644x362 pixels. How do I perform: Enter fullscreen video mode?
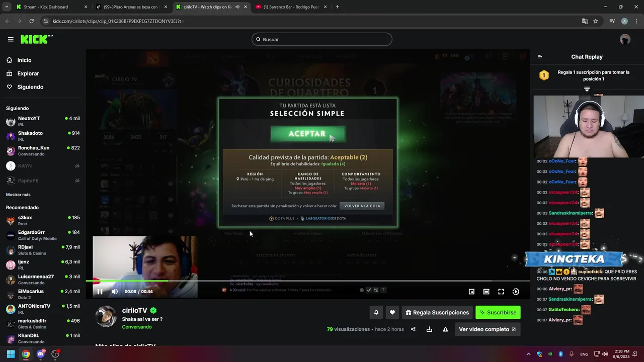[501, 292]
